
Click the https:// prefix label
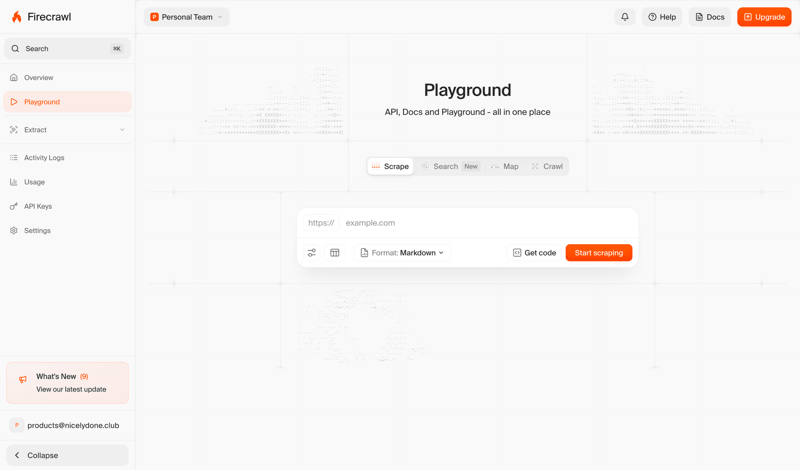(x=321, y=222)
